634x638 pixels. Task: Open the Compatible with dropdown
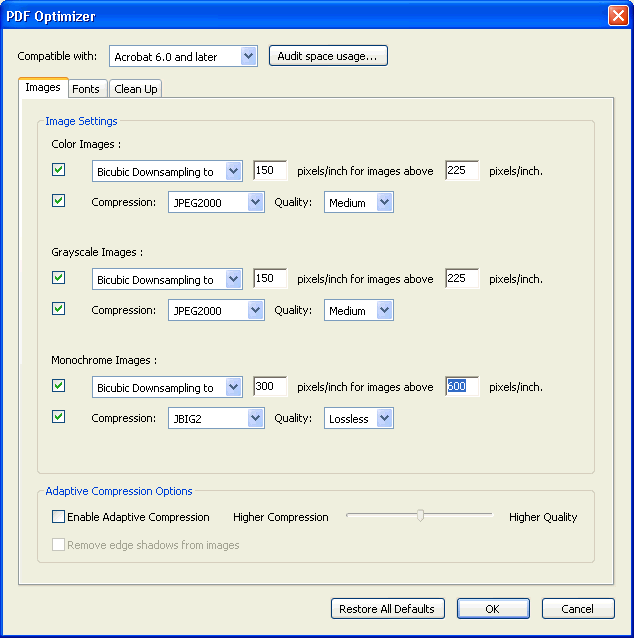tap(183, 56)
